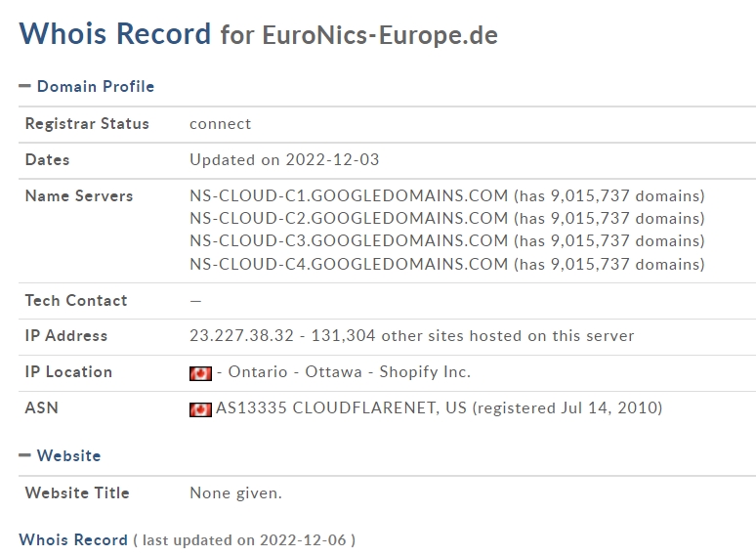
Task: Click the flag icon beside AS13335
Action: pos(200,409)
